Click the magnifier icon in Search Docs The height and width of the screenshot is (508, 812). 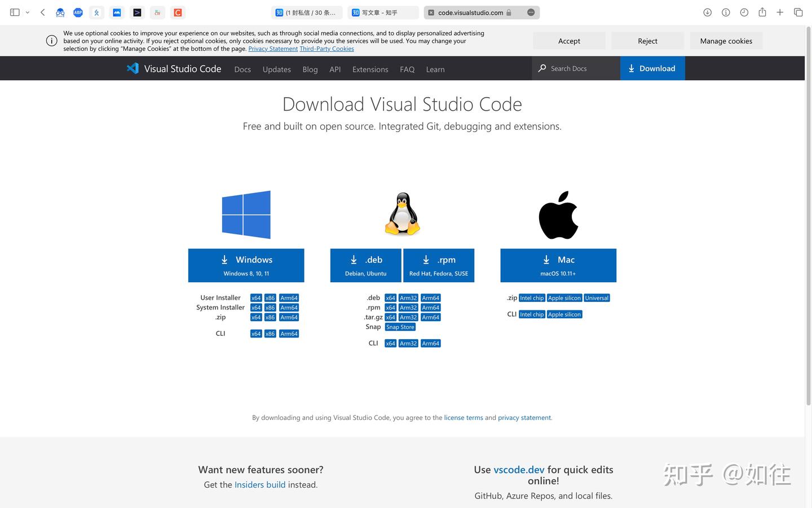542,68
